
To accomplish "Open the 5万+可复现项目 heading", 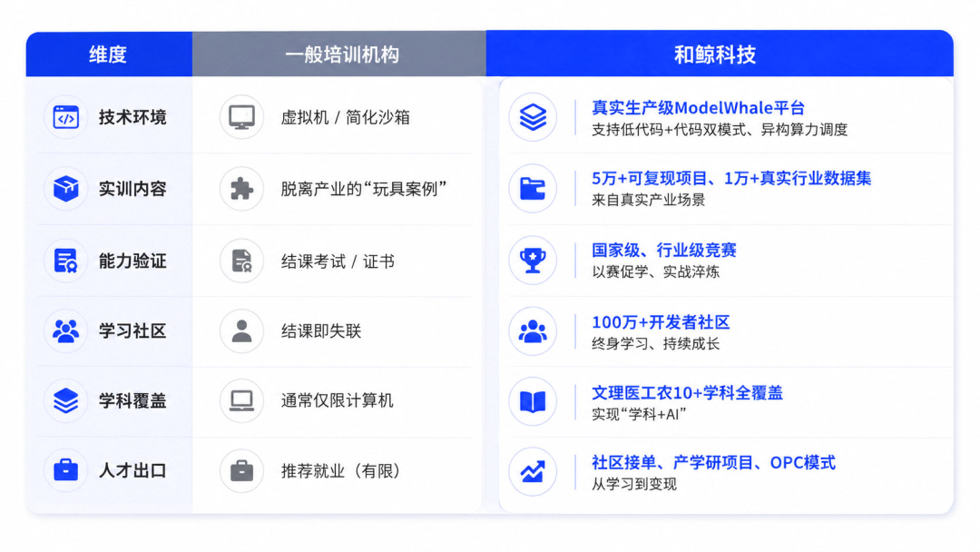I will point(731,178).
